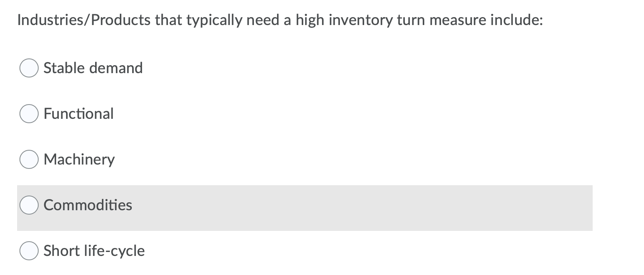Click the Machinery option label

[79, 160]
